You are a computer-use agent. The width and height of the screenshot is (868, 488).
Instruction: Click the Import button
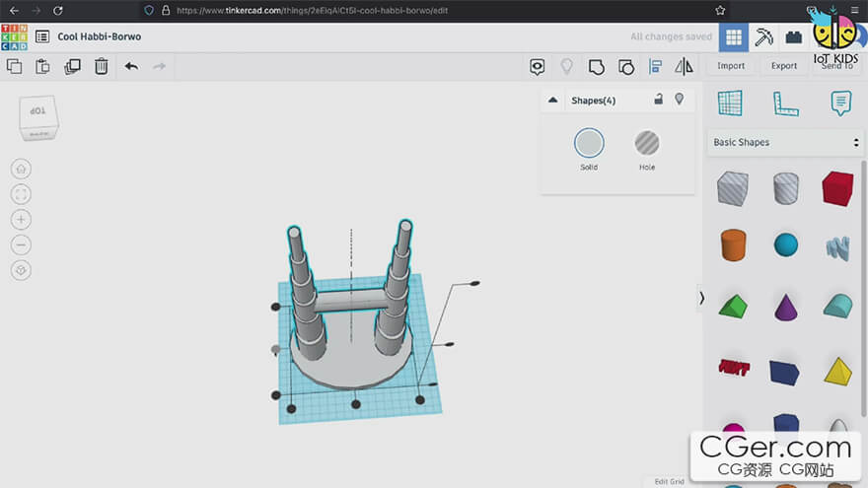[731, 66]
